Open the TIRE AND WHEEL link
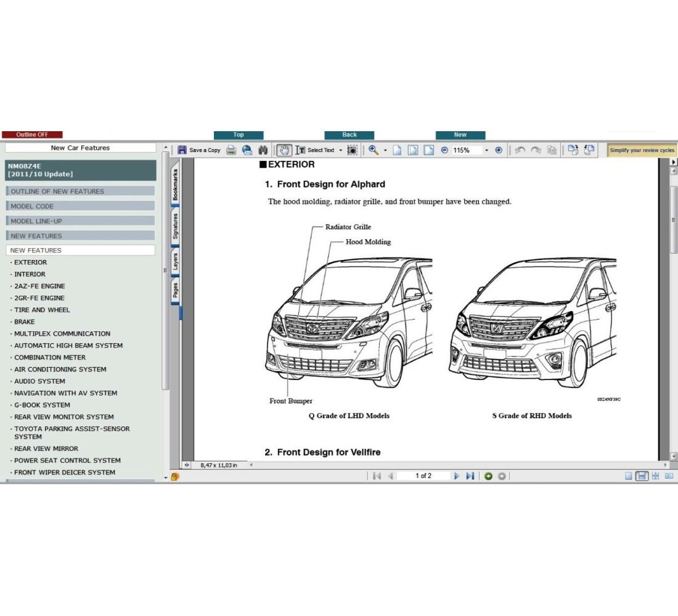This screenshot has height=616, width=678. [42, 310]
